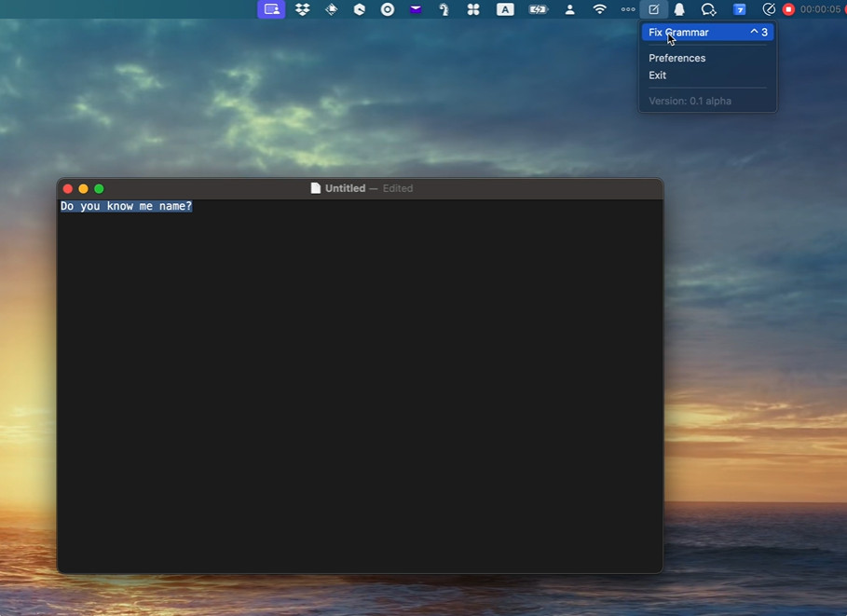Select Fix Grammar from the menu
847x616 pixels.
click(x=707, y=33)
